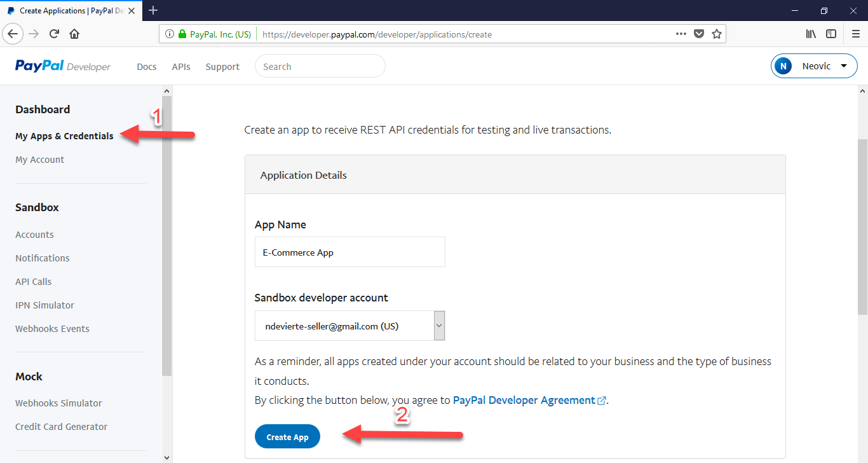Screen dimensions: 868x463
Task: Go back with the browser back arrow
Action: click(x=13, y=34)
